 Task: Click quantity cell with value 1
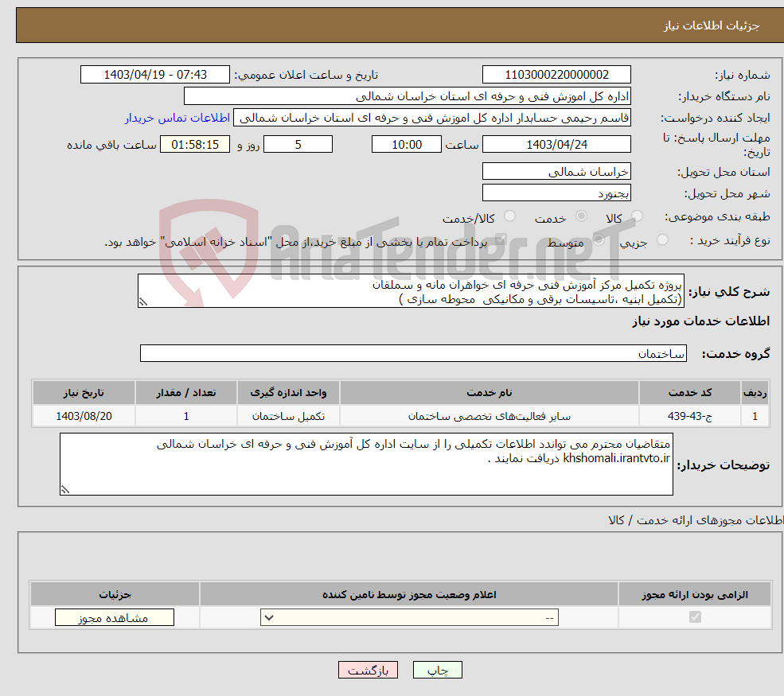point(186,416)
